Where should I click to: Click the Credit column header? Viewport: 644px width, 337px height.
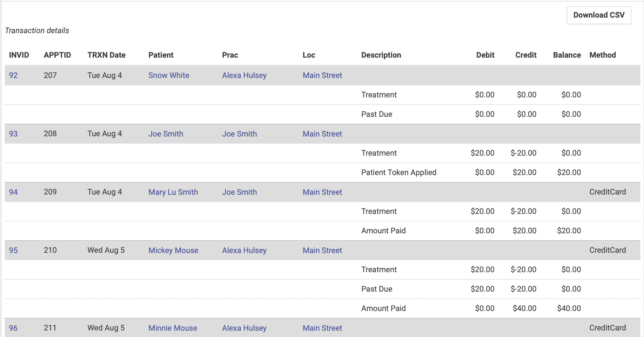point(526,55)
